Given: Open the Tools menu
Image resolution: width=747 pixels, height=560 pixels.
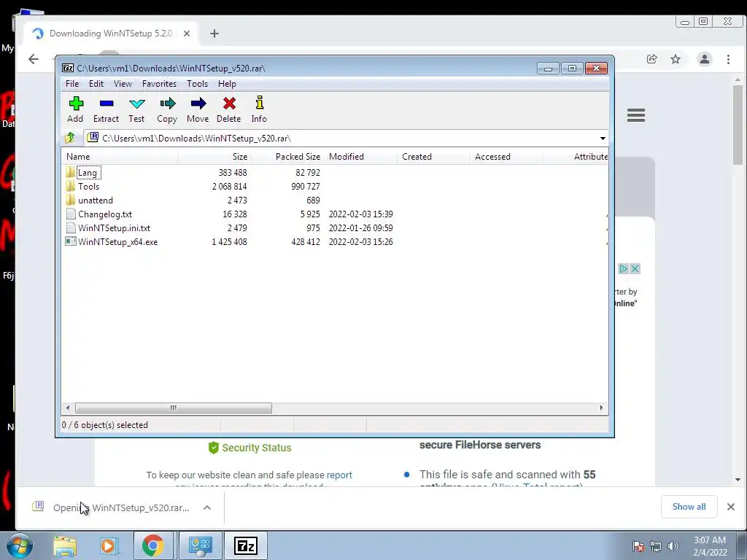Looking at the screenshot, I should (x=197, y=84).
